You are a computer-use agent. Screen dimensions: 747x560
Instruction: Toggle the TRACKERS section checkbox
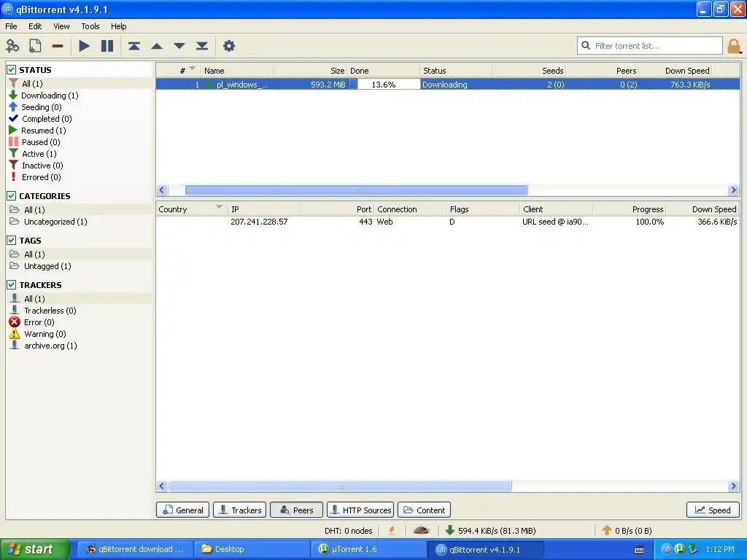[x=12, y=285]
